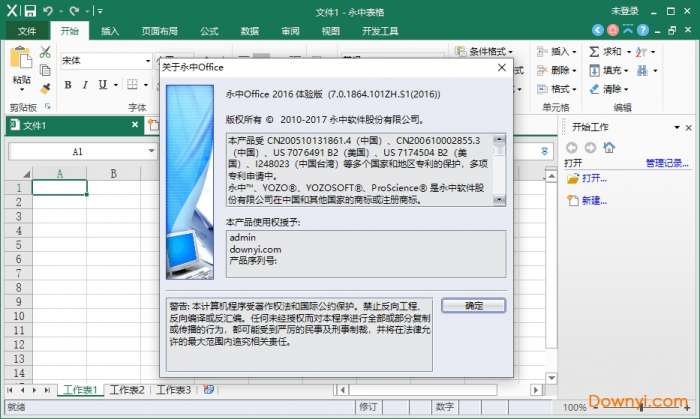Click the Format Painter brush icon
This screenshot has height=419, width=700.
(45, 89)
